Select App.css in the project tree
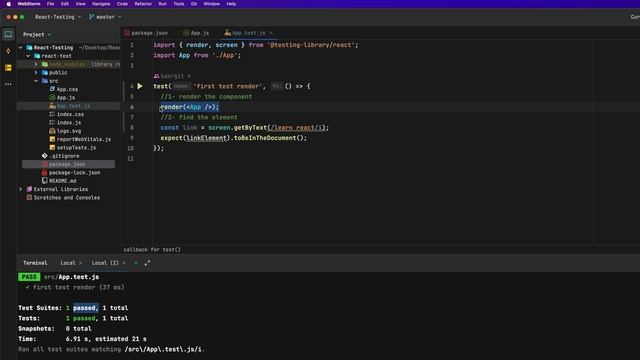The height and width of the screenshot is (360, 640). [67, 89]
